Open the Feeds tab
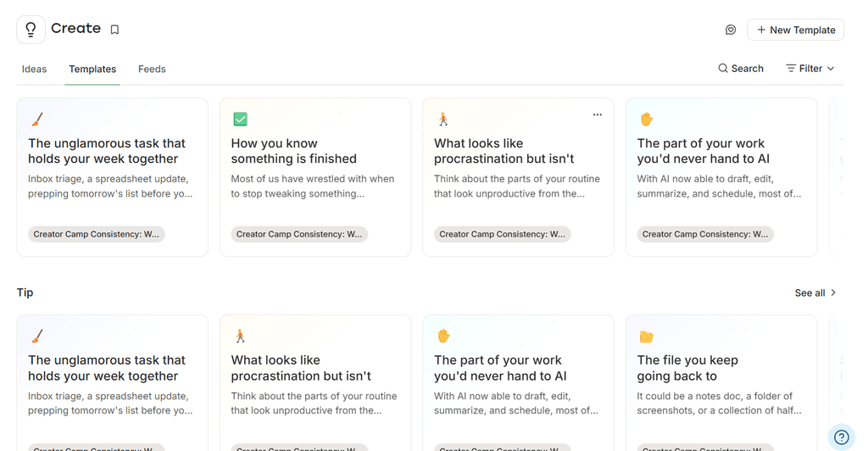This screenshot has width=868, height=451. (x=152, y=70)
